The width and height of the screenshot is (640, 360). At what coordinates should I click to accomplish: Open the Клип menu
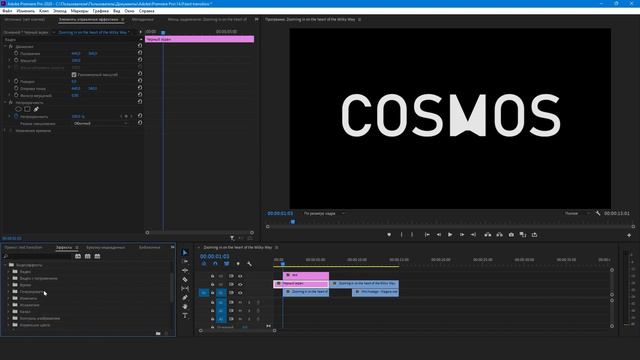pos(44,11)
